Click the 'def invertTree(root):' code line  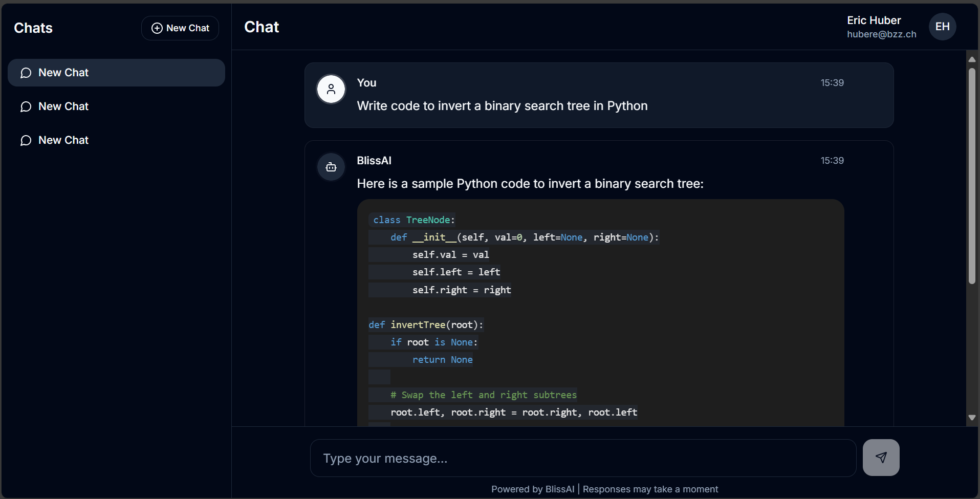[x=426, y=325]
